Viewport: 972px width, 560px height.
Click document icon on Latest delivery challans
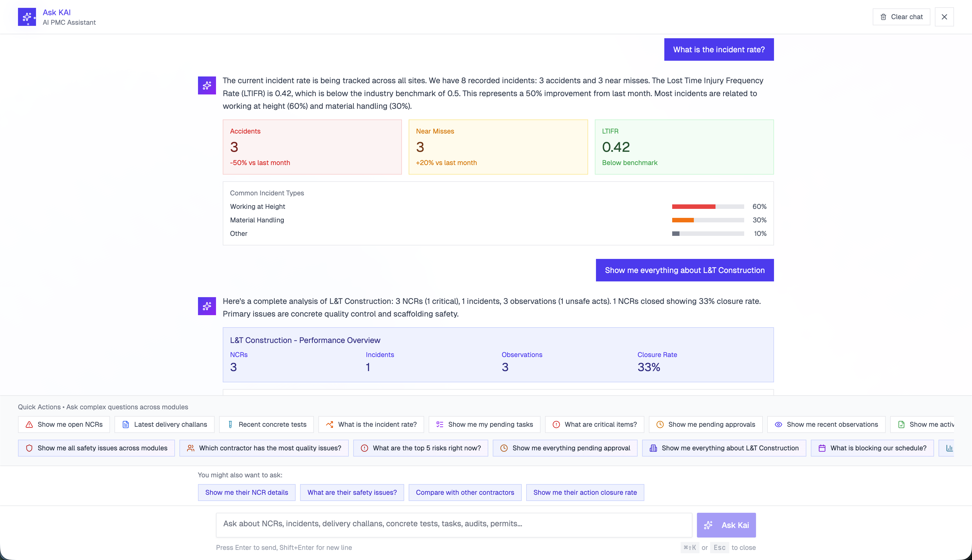click(125, 424)
